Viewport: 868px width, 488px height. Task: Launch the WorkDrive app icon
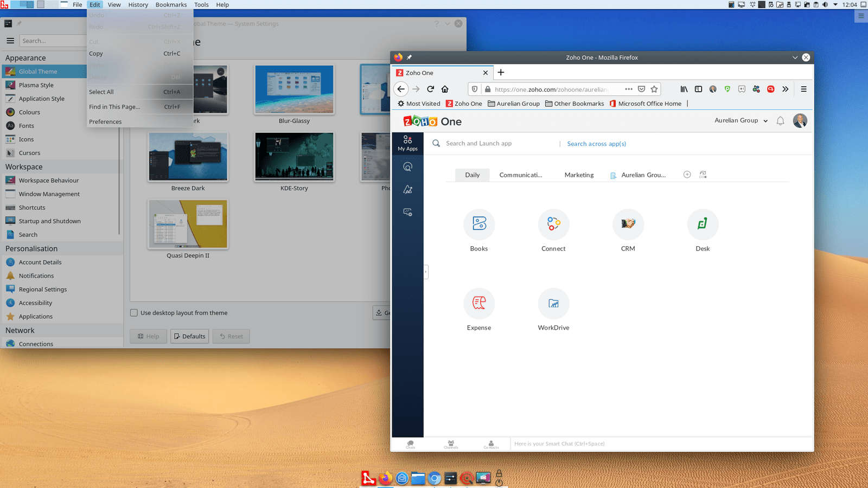553,303
